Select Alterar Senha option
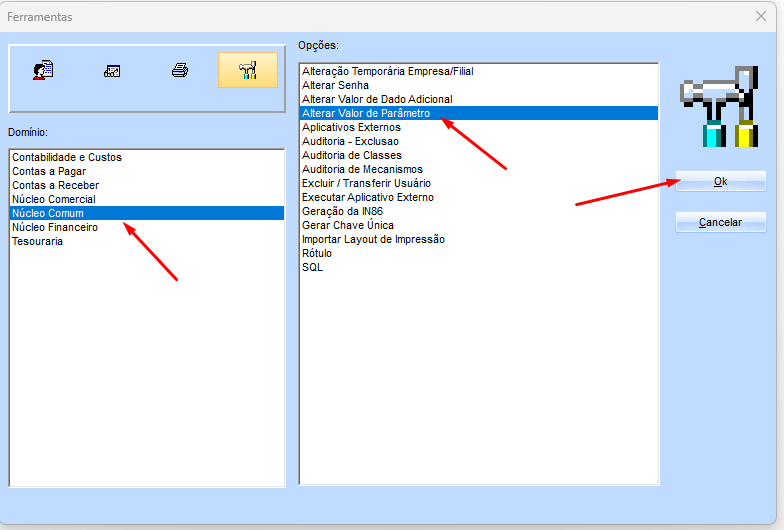The width and height of the screenshot is (784, 530). pyautogui.click(x=335, y=85)
